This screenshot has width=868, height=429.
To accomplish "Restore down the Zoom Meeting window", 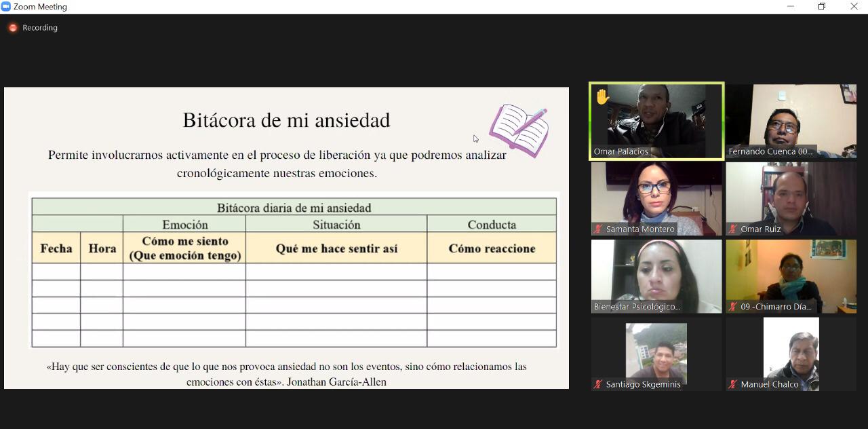I will pyautogui.click(x=822, y=7).
